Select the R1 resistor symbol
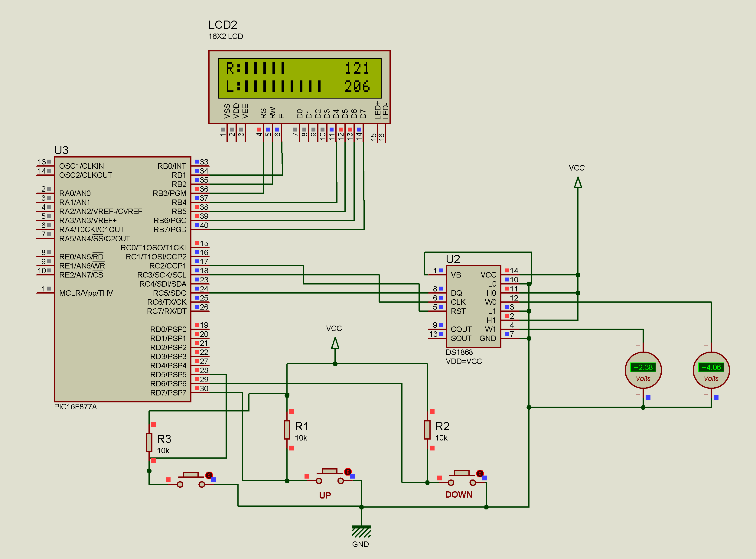 (x=287, y=430)
